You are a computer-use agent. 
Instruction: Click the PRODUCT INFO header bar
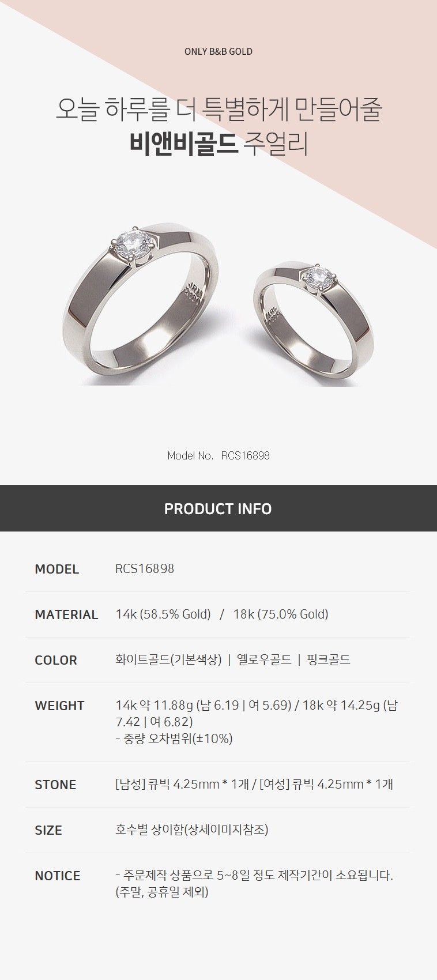218,508
